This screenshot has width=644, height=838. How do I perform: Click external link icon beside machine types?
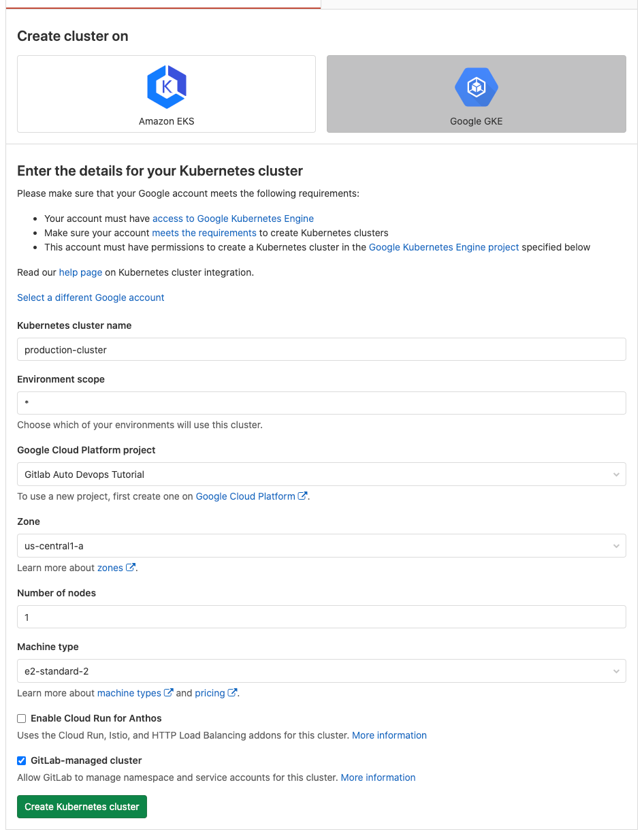coord(167,692)
